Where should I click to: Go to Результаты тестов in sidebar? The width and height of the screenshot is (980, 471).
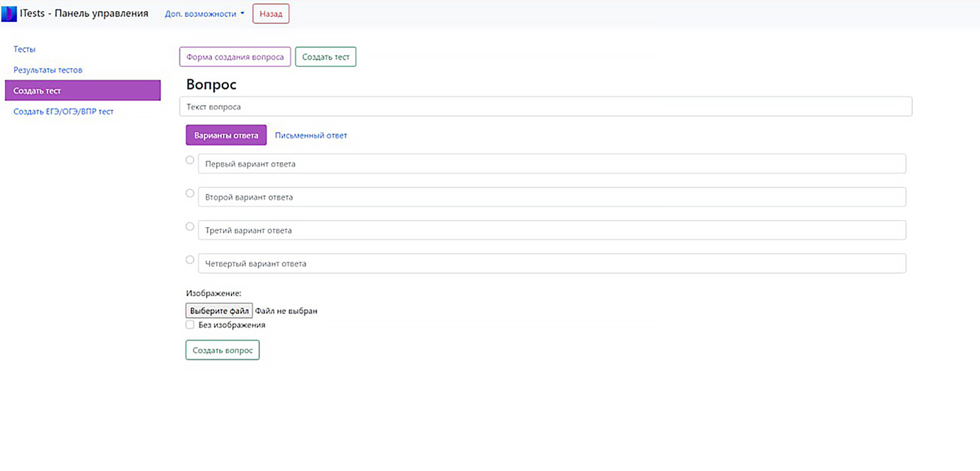tap(48, 70)
